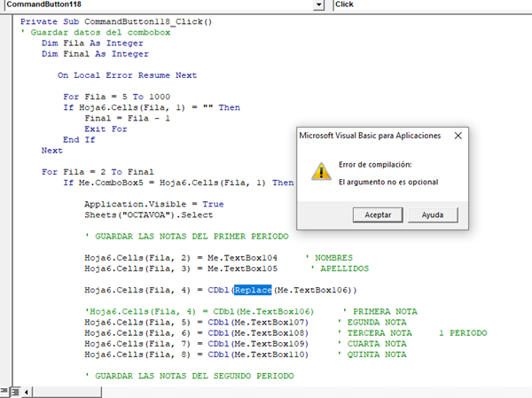Open the CommandButton118 object dropdown
Viewport: 532px width, 398px height.
pyautogui.click(x=318, y=4)
